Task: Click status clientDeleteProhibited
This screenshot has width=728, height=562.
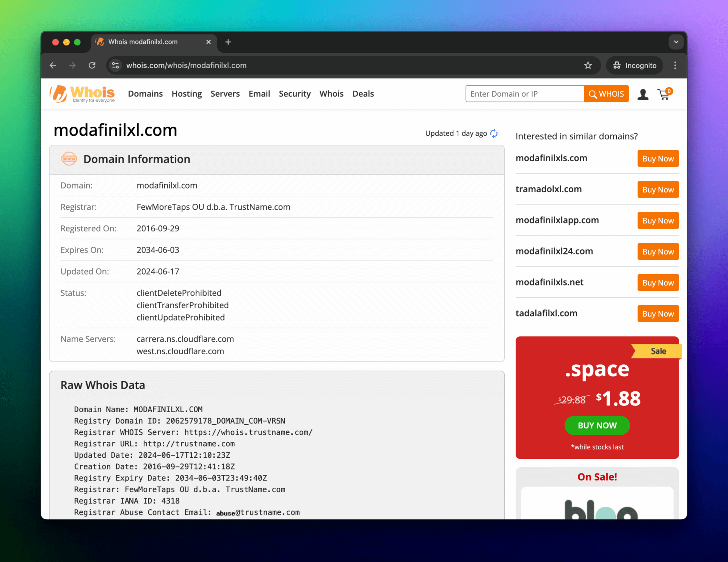Action: [179, 293]
